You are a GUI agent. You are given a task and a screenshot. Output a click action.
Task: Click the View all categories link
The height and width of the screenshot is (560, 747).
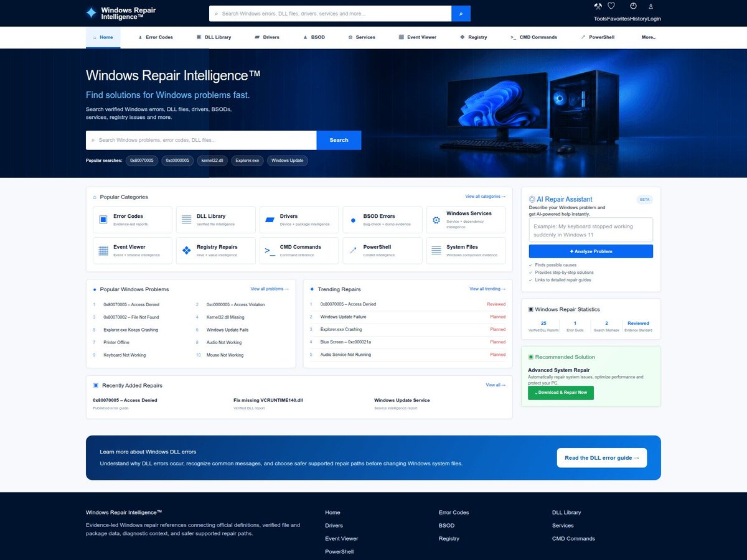pyautogui.click(x=486, y=197)
